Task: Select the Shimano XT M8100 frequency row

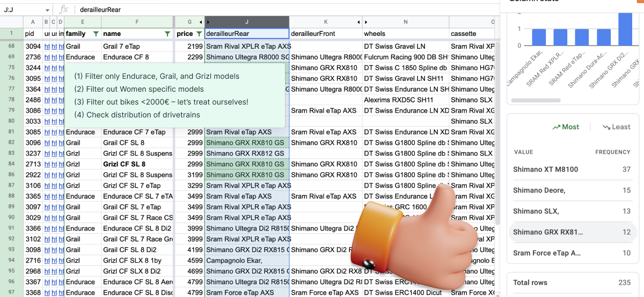Action: pos(572,169)
